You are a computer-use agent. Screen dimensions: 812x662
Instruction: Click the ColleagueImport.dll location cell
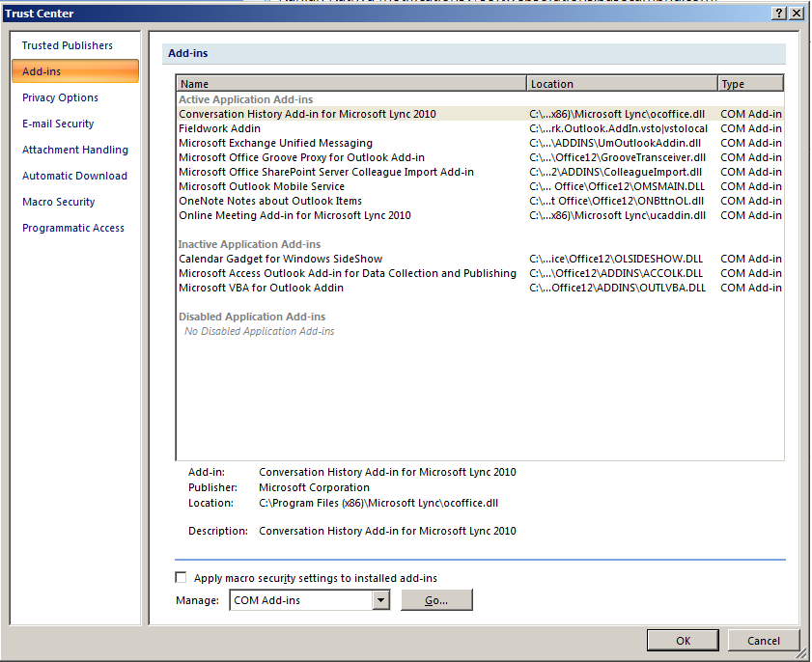(x=615, y=172)
